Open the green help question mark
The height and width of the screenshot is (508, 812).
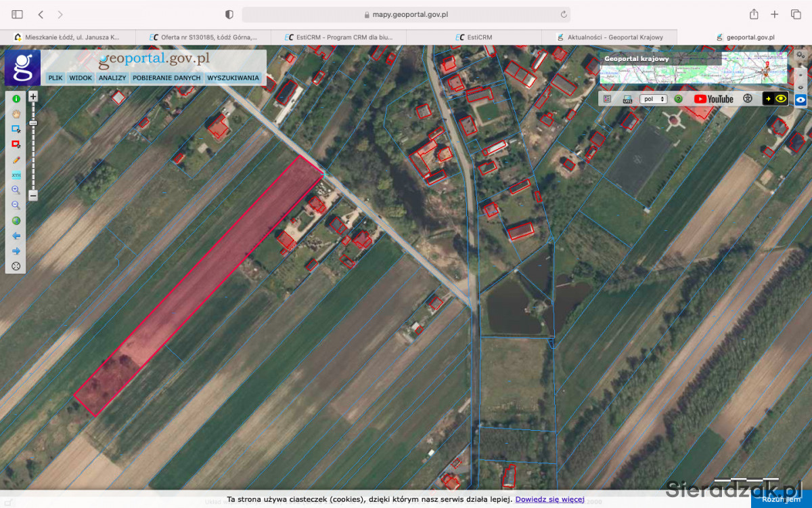(678, 99)
